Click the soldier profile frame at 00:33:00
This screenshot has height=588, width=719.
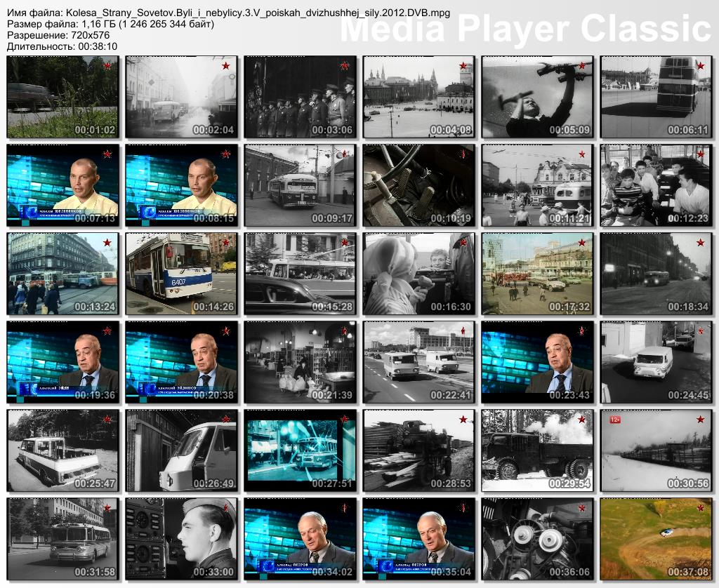pos(181,540)
